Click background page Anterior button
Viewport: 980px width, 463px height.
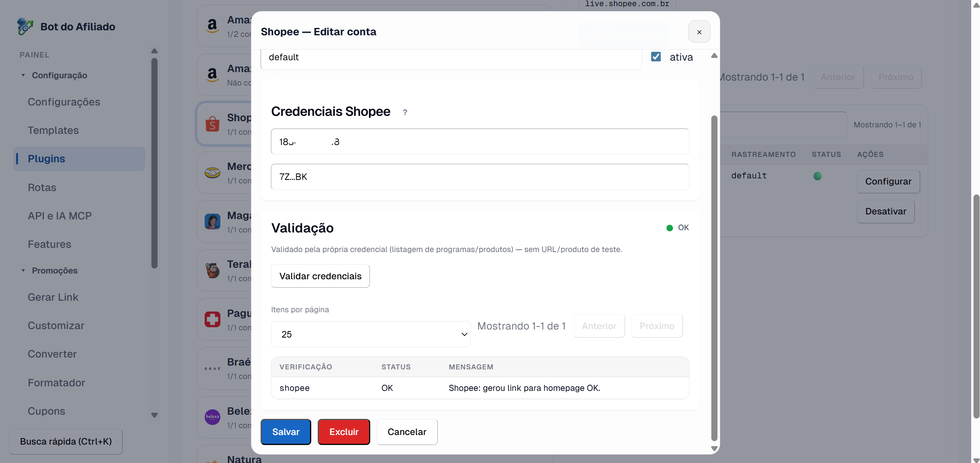click(838, 77)
